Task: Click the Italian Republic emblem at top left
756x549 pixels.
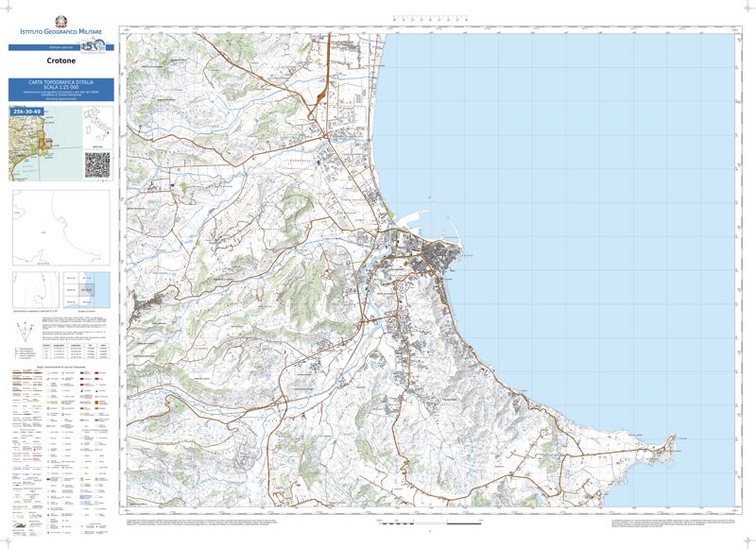Action: click(x=61, y=21)
